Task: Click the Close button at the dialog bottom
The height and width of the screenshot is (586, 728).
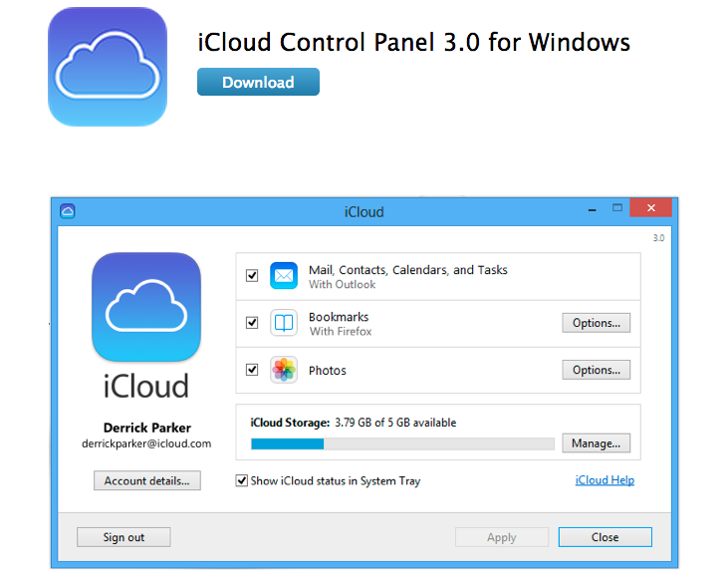Action: tap(605, 537)
